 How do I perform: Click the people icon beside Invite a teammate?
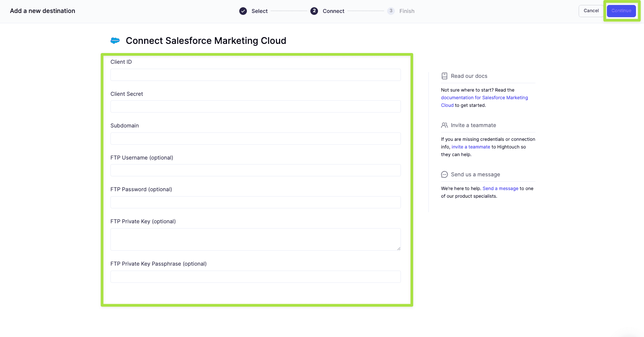pyautogui.click(x=444, y=125)
